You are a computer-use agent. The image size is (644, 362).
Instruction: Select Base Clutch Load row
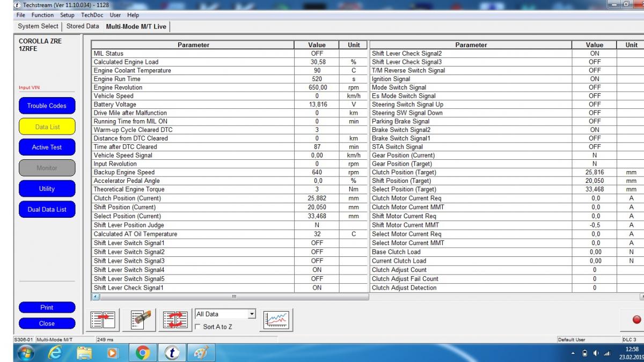coord(507,252)
